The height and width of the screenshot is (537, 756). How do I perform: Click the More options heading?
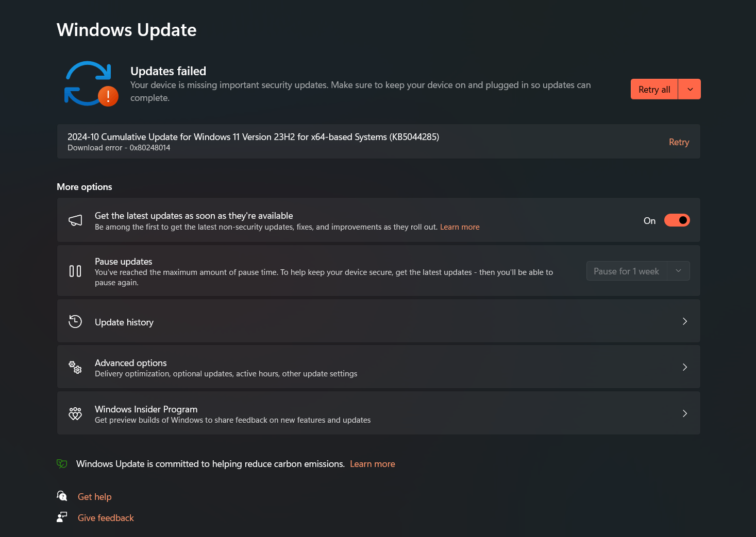84,187
